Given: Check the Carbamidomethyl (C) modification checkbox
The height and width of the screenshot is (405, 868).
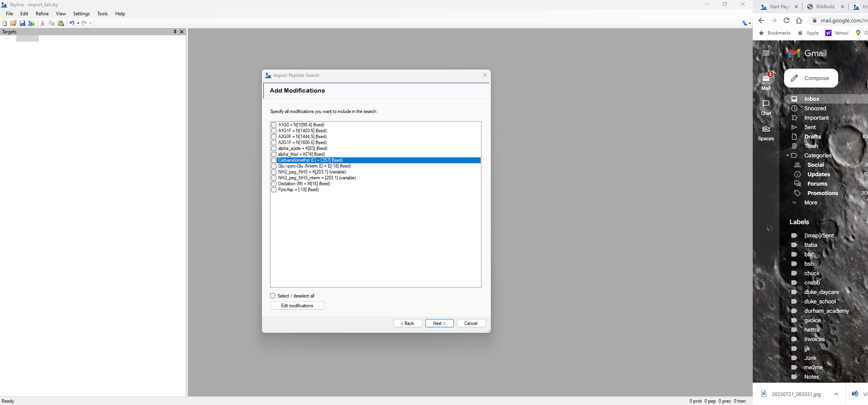Looking at the screenshot, I should point(274,161).
